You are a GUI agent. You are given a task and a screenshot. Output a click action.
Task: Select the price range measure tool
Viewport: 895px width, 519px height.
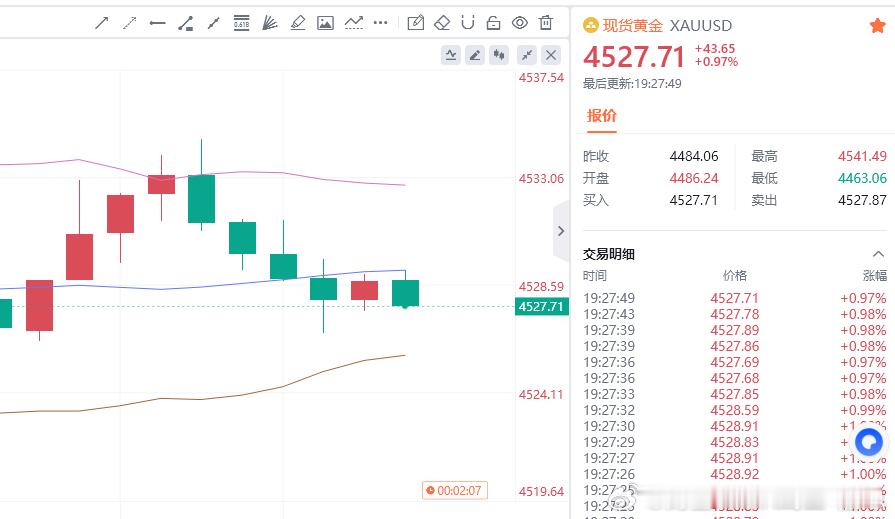[186, 23]
